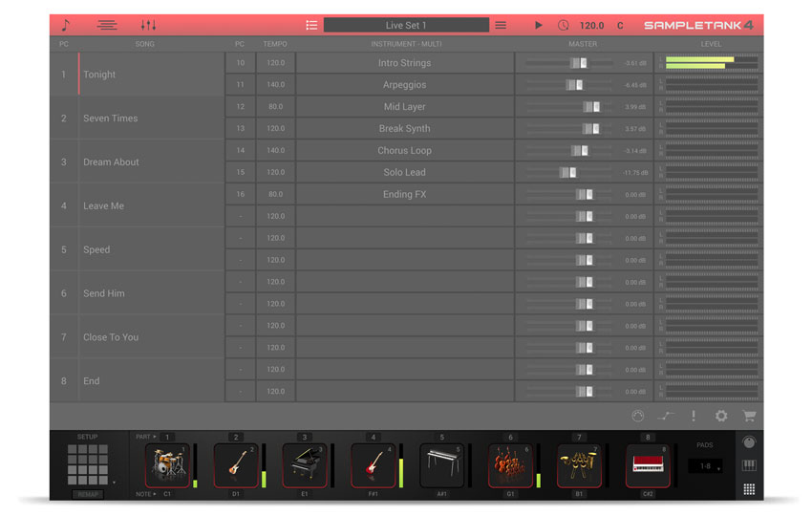The height and width of the screenshot is (516, 812).
Task: Click the exclamation alert icon
Action: [x=694, y=417]
